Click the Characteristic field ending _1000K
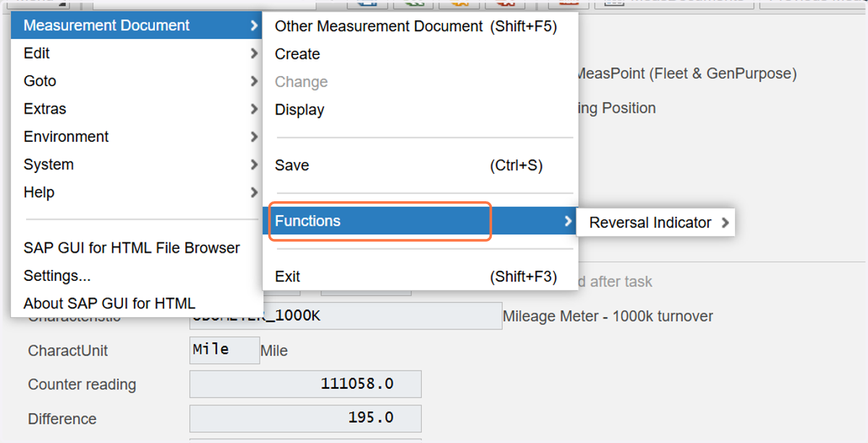 (346, 316)
